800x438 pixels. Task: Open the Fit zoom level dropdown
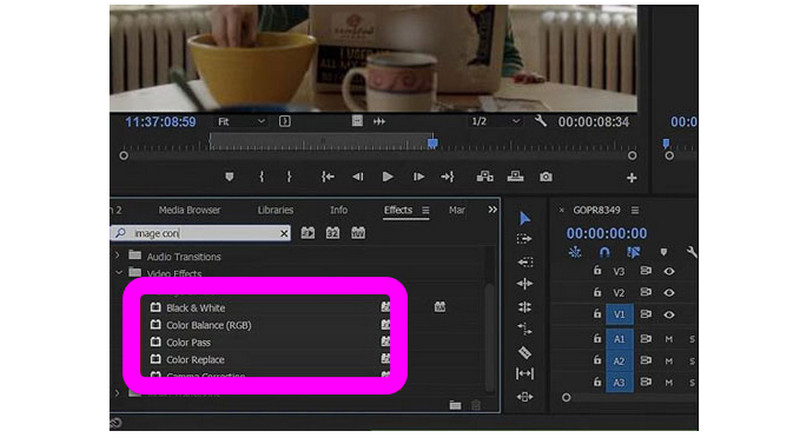tap(242, 121)
